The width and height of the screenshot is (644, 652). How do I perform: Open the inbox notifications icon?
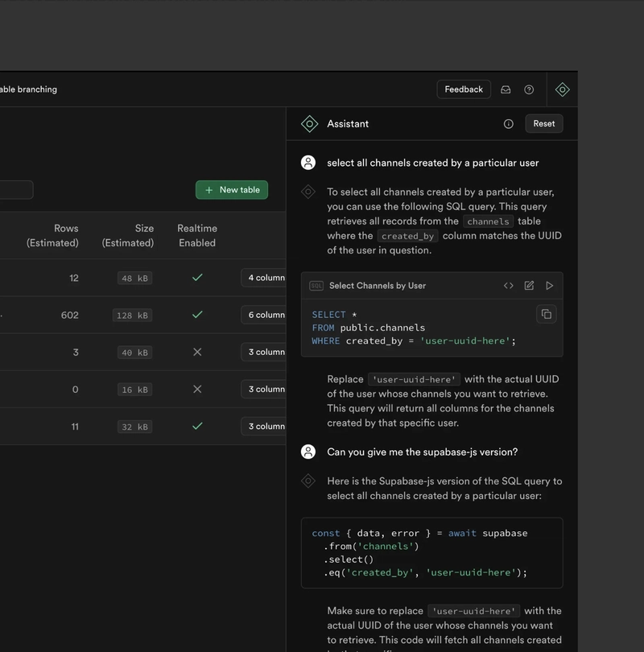pos(506,89)
